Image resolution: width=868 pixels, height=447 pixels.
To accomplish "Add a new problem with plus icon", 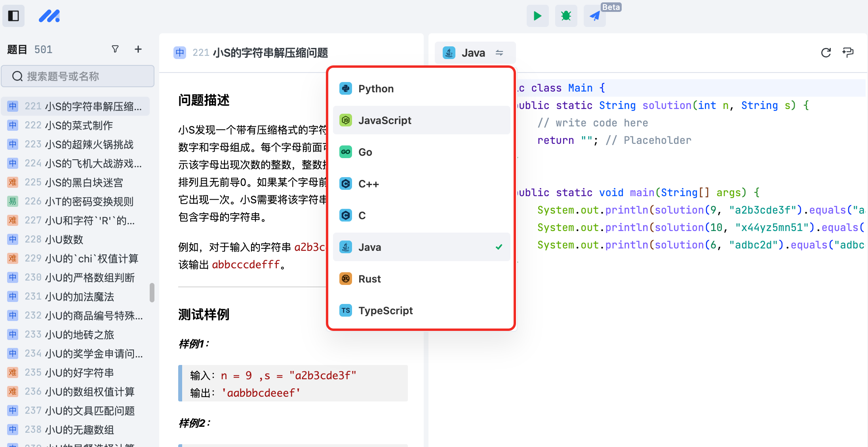I will [138, 49].
